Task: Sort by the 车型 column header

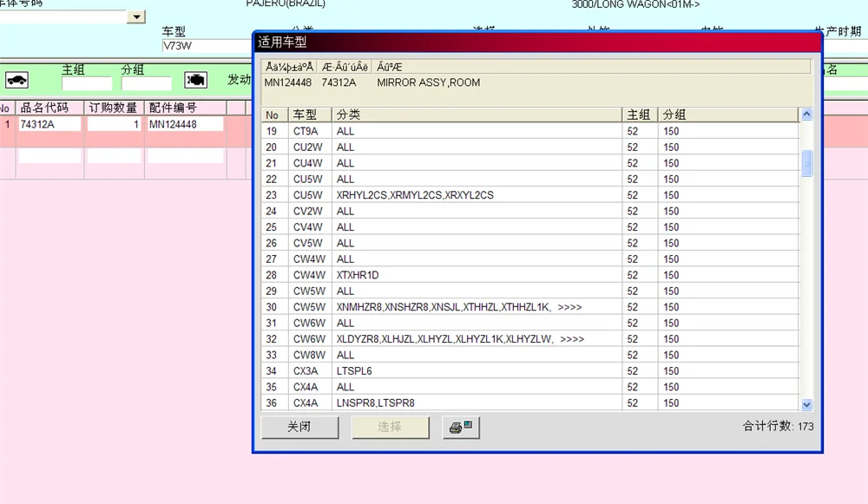Action: tap(310, 115)
